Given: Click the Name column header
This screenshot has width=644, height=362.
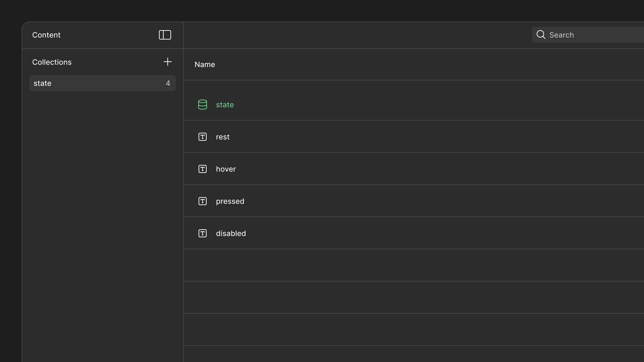Looking at the screenshot, I should pos(205,64).
